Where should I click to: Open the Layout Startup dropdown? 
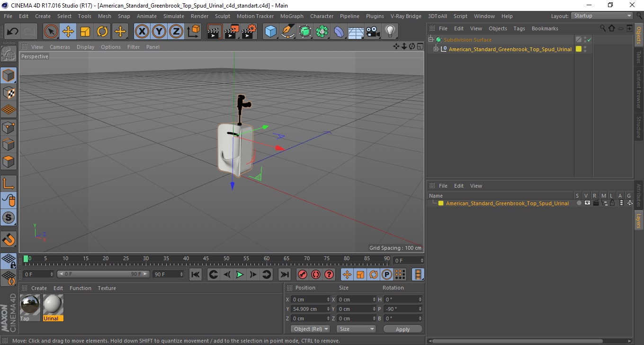[602, 16]
